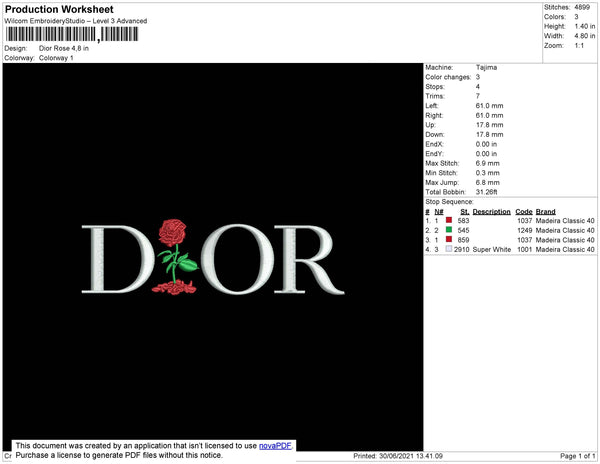Select 'Madeira Classic 40' in the 1249 row
Viewport: 600px width, 464px height.
point(565,230)
